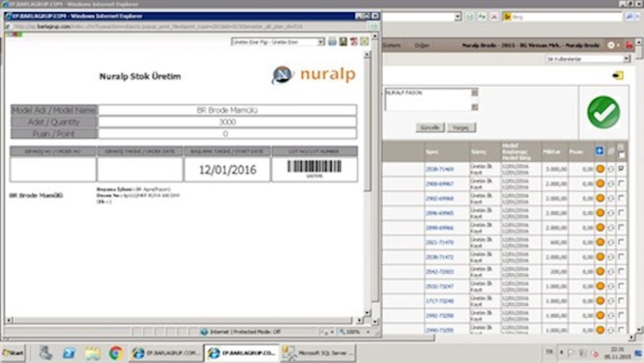Open order link 2992-73258
Viewport: 644px width, 363px height.
point(440,316)
